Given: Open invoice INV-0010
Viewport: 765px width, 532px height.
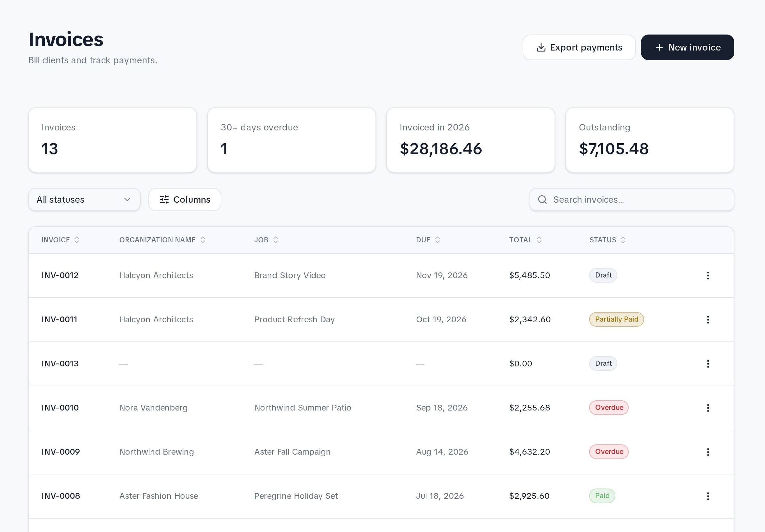Looking at the screenshot, I should point(60,408).
